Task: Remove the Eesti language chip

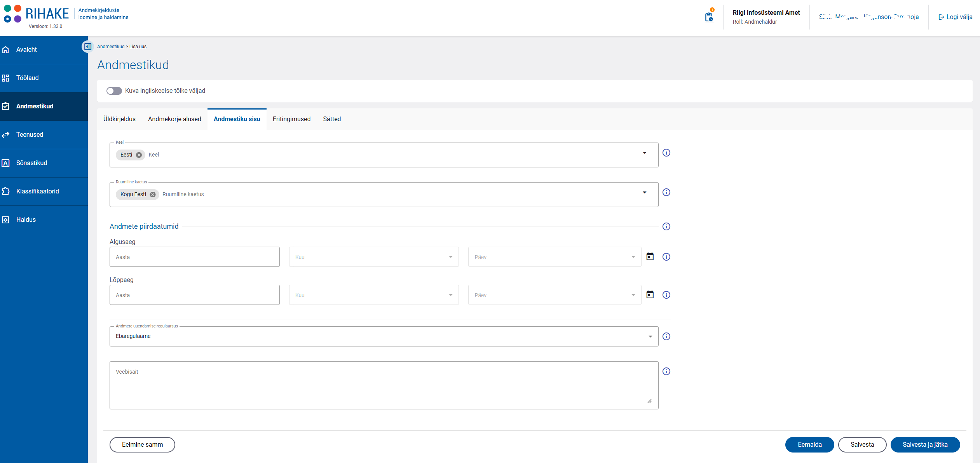Action: click(x=139, y=155)
